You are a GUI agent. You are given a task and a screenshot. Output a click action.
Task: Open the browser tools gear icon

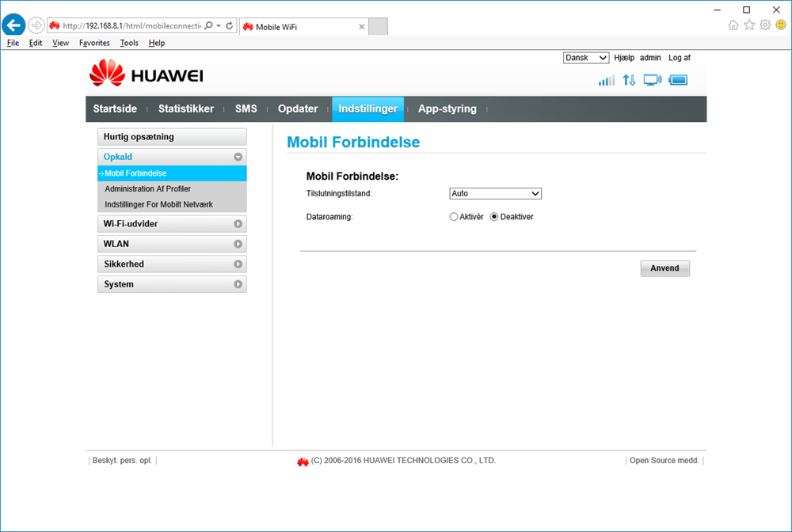pos(765,25)
